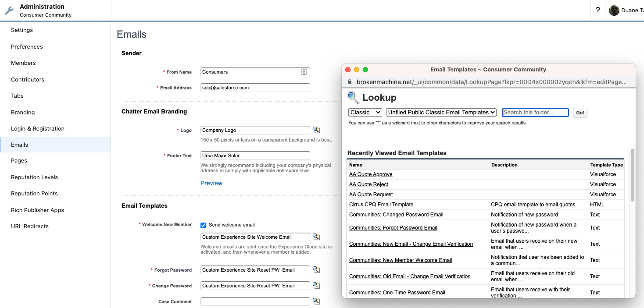Open URL Redirects in the sidebar

(30, 226)
